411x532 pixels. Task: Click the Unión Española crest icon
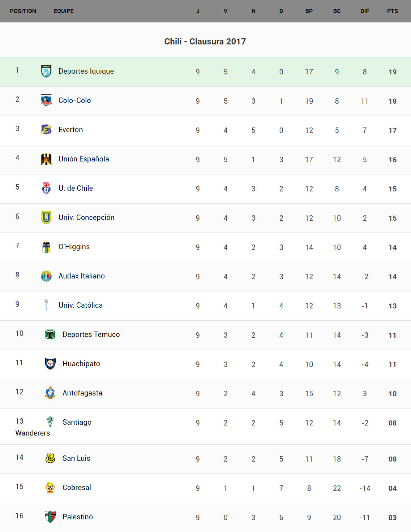click(46, 159)
